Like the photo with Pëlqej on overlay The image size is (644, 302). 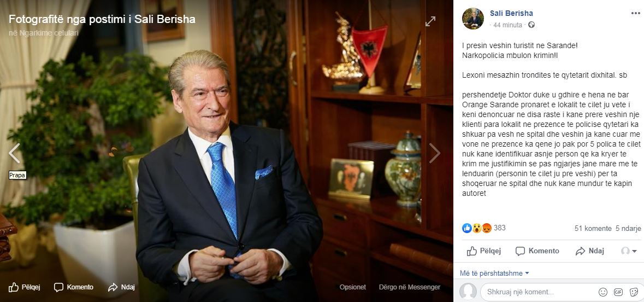click(24, 287)
